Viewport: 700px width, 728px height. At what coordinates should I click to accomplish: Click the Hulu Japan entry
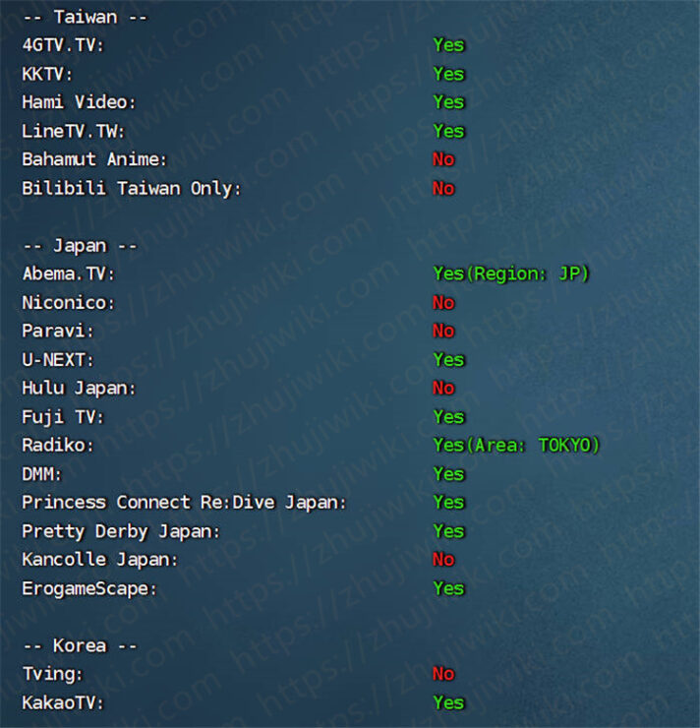pyautogui.click(x=80, y=389)
